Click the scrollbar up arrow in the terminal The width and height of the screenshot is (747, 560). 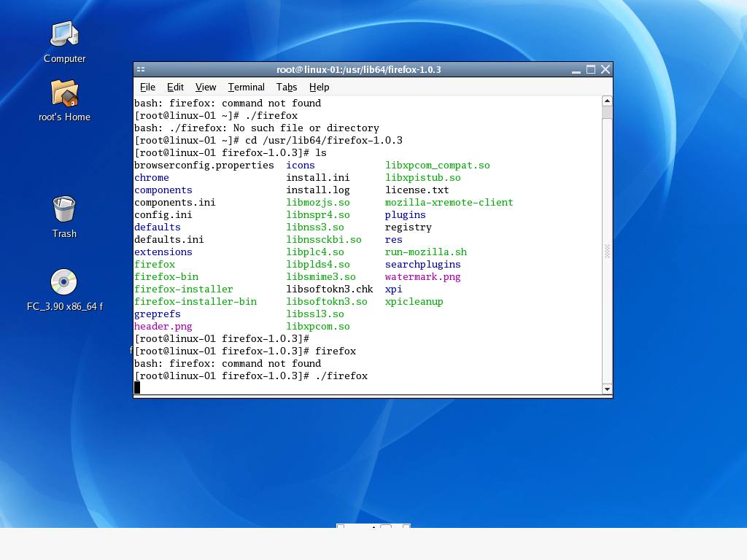click(x=606, y=101)
